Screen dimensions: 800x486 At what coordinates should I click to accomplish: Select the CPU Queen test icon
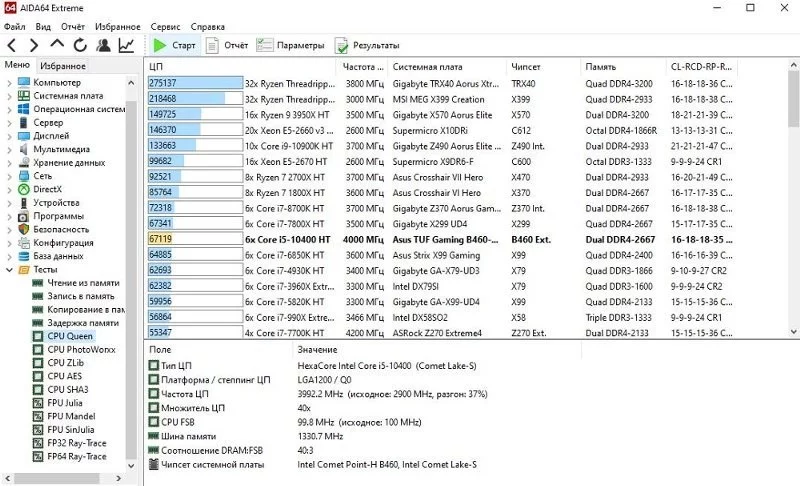(38, 336)
